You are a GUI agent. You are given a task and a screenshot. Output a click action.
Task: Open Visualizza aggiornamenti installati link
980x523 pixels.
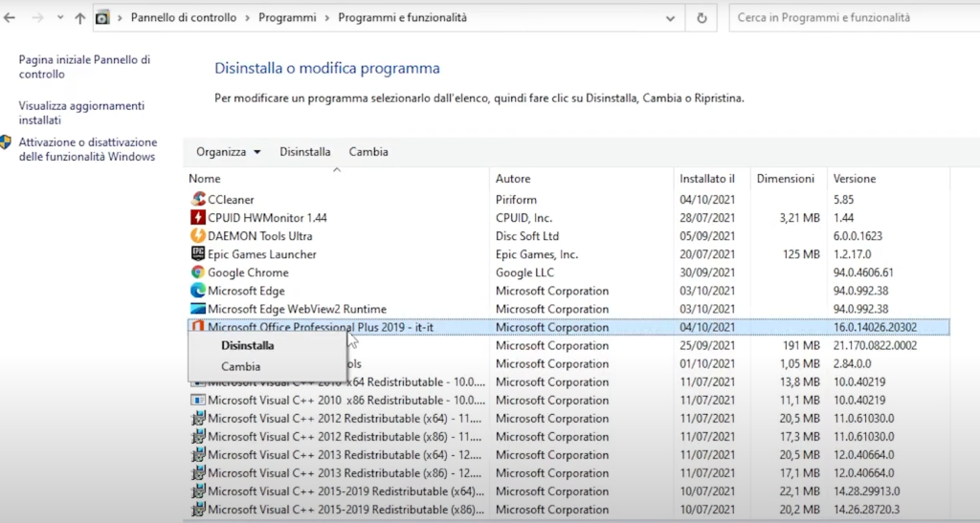pos(81,113)
